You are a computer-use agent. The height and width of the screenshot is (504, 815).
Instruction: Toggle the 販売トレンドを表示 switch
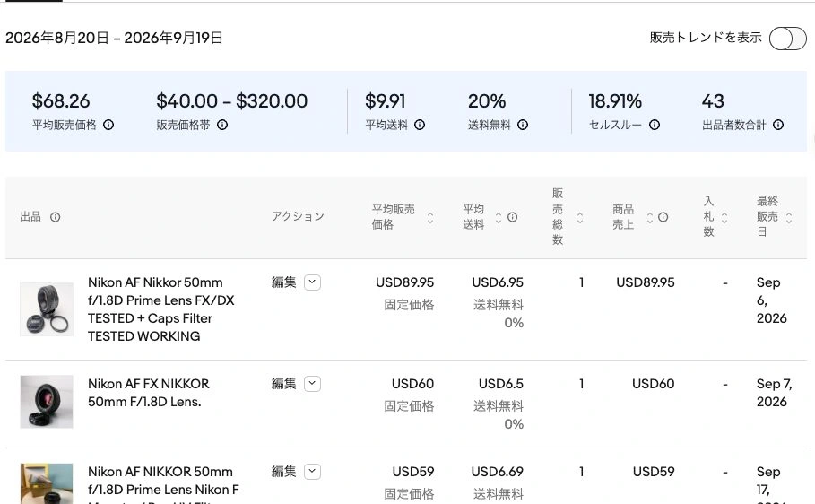pyautogui.click(x=787, y=39)
